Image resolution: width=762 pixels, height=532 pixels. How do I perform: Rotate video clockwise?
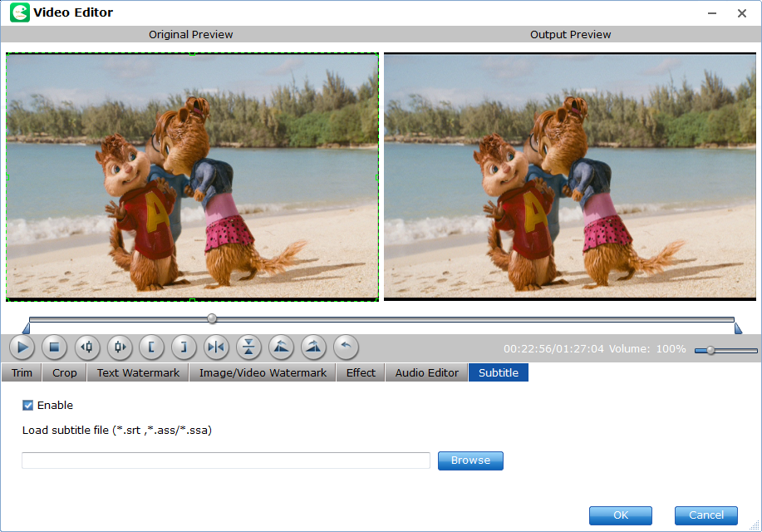pyautogui.click(x=313, y=347)
